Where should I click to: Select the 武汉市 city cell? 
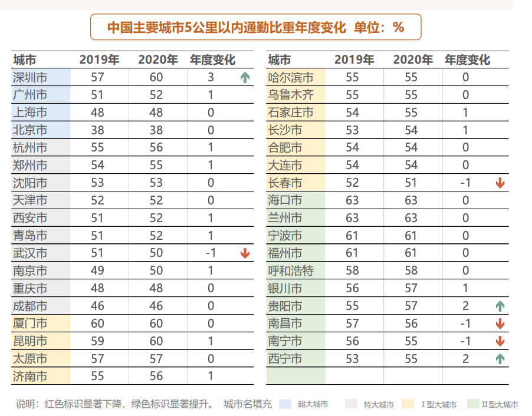41,253
